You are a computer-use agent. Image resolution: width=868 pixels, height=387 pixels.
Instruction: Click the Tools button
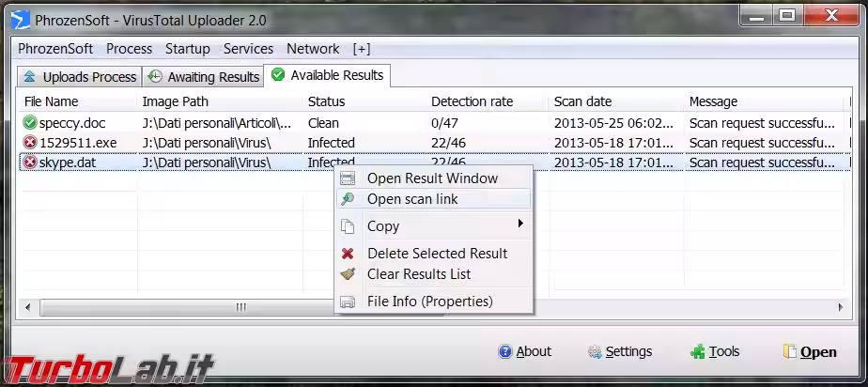[x=715, y=351]
